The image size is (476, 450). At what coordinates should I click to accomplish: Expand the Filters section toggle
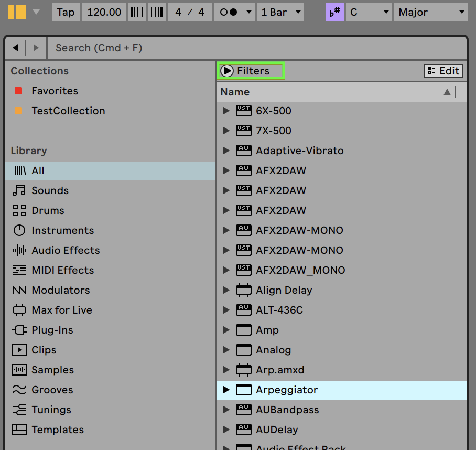(227, 71)
